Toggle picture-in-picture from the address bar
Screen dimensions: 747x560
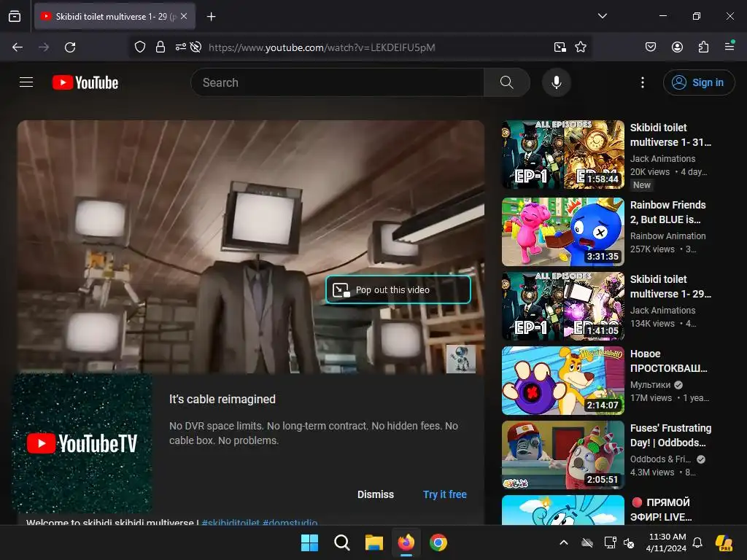click(560, 47)
